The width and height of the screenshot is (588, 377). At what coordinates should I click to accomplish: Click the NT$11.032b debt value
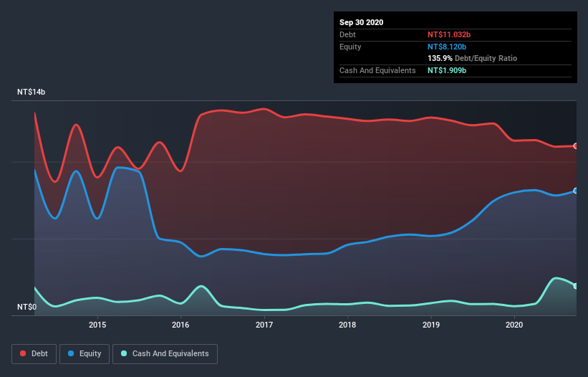click(x=449, y=34)
